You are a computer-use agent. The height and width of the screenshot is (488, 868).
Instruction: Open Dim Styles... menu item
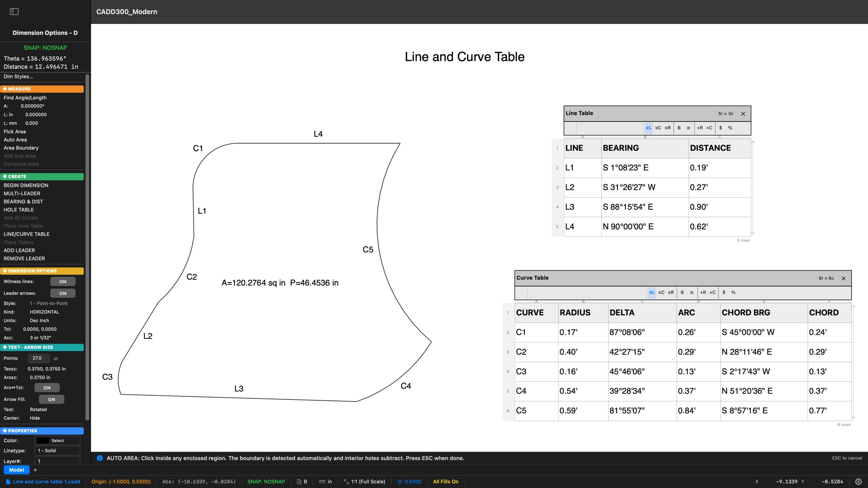pos(18,77)
